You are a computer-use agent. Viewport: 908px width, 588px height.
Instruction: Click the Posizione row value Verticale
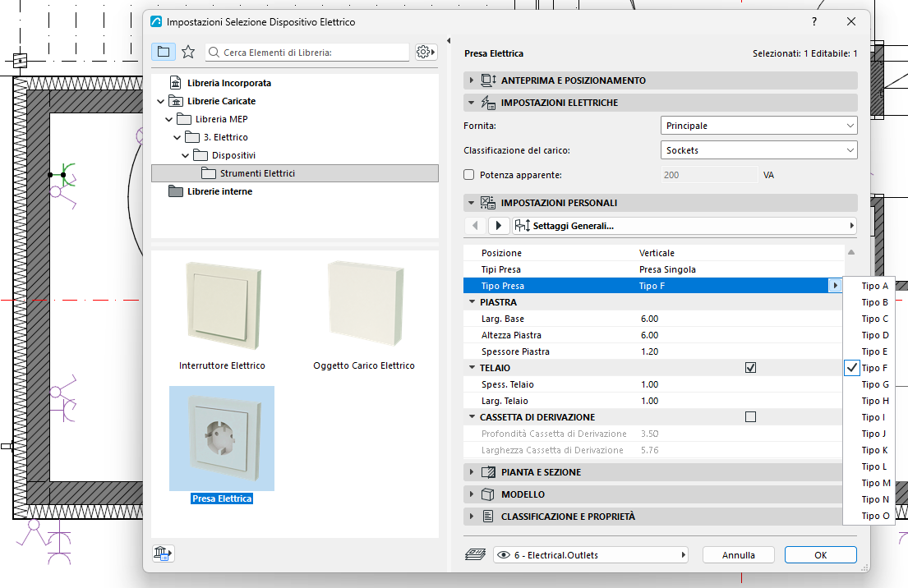[657, 253]
